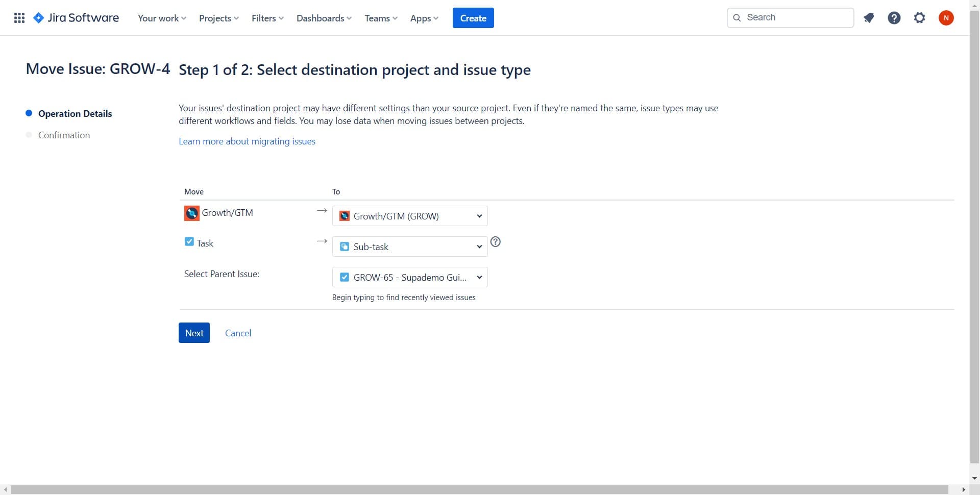Open Learn more about migrating issues
Screen dimensions: 980x495
pos(247,141)
